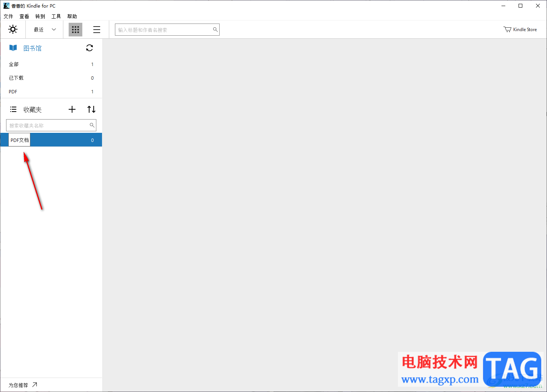
Task: Open the 文件 menu
Action: pyautogui.click(x=8, y=16)
